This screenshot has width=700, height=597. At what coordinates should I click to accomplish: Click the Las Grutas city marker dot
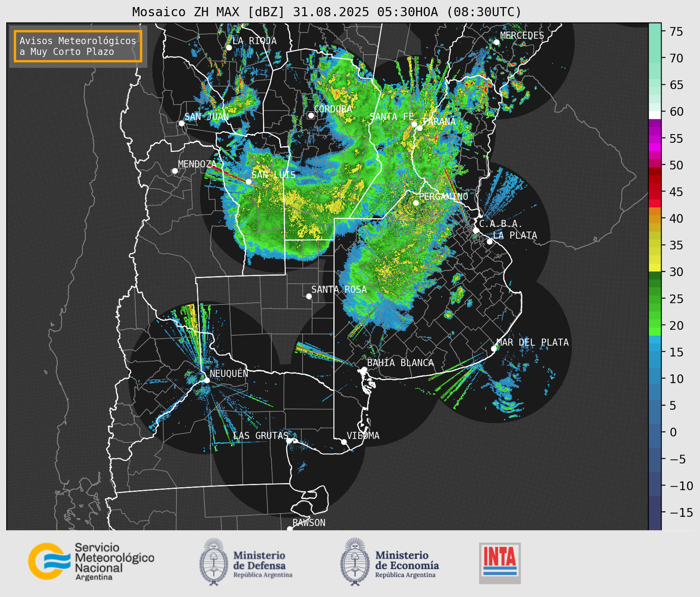[289, 441]
